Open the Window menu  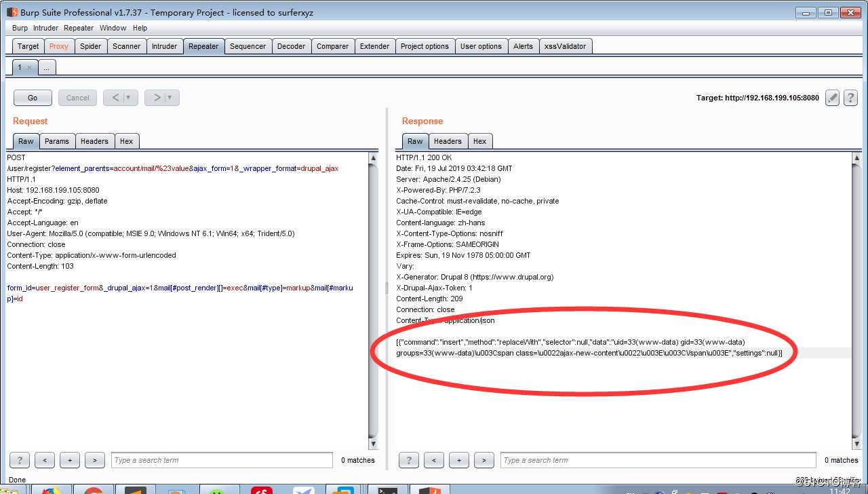[x=113, y=28]
